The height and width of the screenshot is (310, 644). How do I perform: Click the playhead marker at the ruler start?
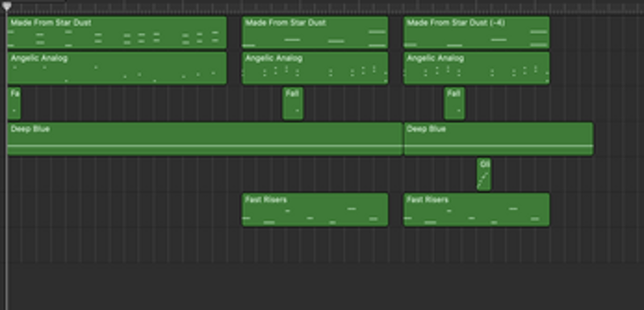[7, 6]
